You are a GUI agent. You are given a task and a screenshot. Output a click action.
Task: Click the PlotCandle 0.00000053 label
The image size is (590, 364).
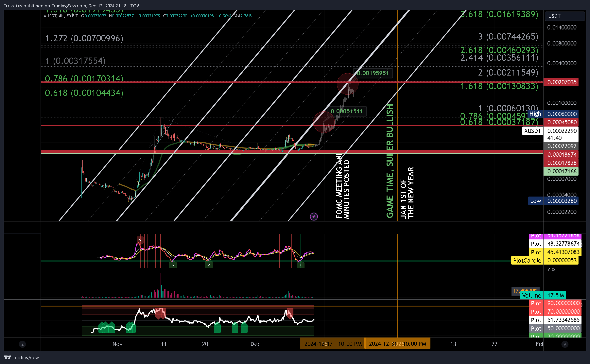point(545,260)
